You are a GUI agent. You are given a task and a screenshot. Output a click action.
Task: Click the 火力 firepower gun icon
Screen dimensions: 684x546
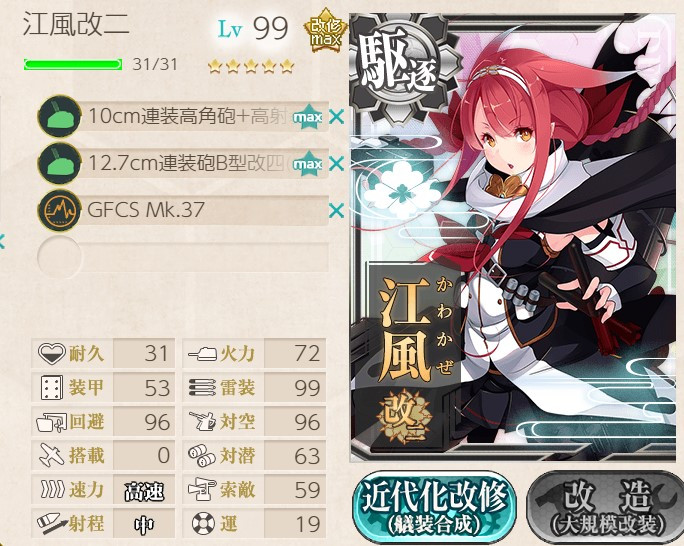point(202,353)
